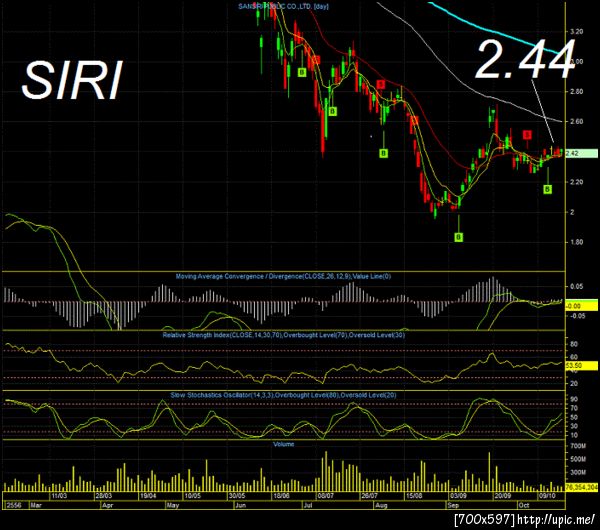Click the 76,354,304 volume value tag
The width and height of the screenshot is (600, 530).
[x=581, y=488]
